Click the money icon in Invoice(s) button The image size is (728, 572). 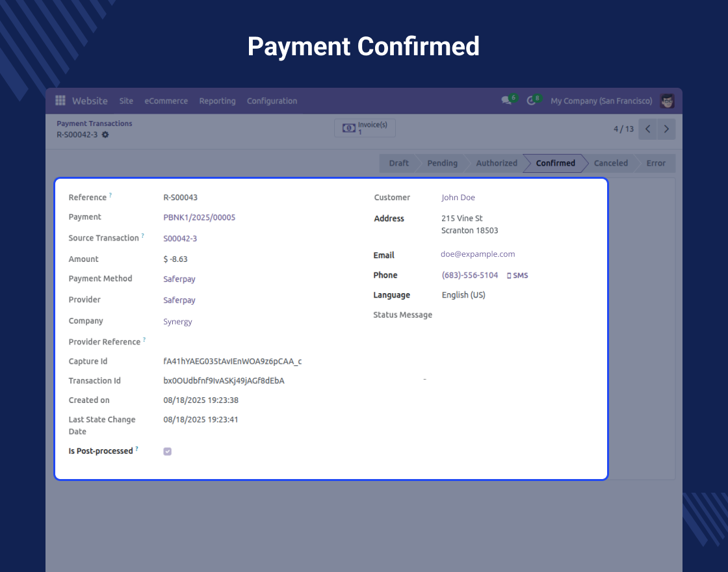click(348, 128)
